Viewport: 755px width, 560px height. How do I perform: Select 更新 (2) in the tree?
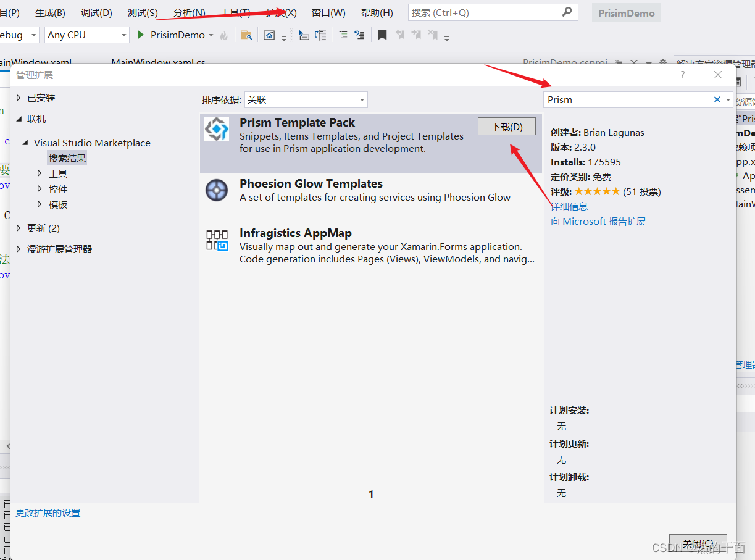(x=43, y=228)
